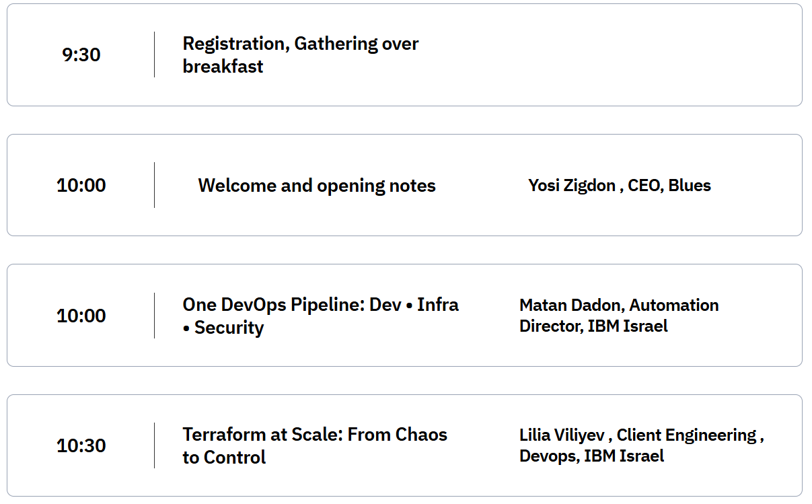
Task: Click IBM Israel under Matan Dadon's name
Action: pos(628,326)
